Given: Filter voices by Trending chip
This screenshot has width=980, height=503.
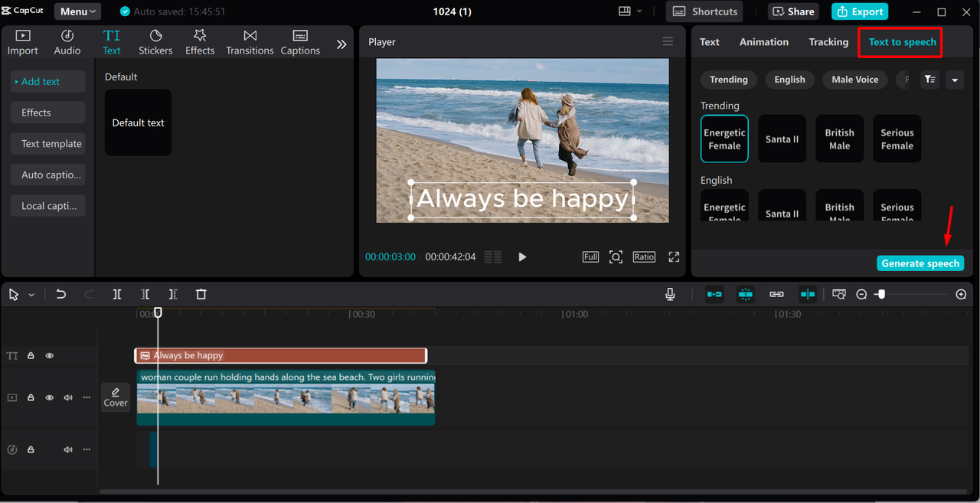Looking at the screenshot, I should coord(729,80).
